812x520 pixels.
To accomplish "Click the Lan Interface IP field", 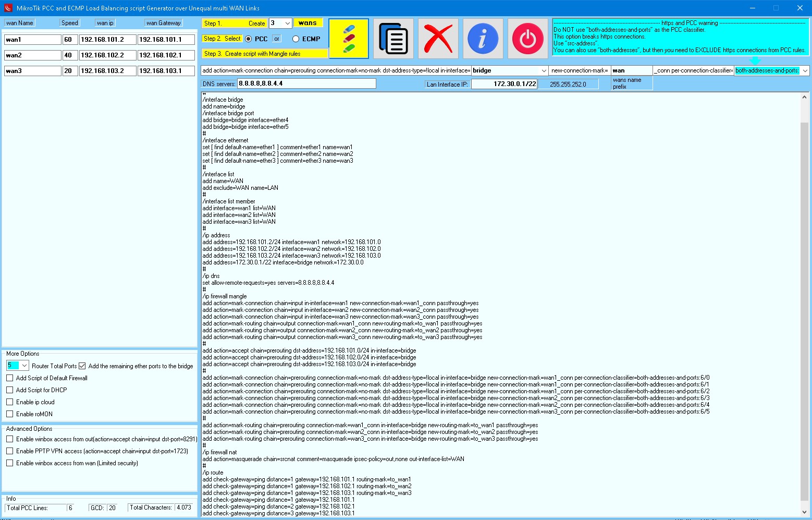I will [x=504, y=84].
